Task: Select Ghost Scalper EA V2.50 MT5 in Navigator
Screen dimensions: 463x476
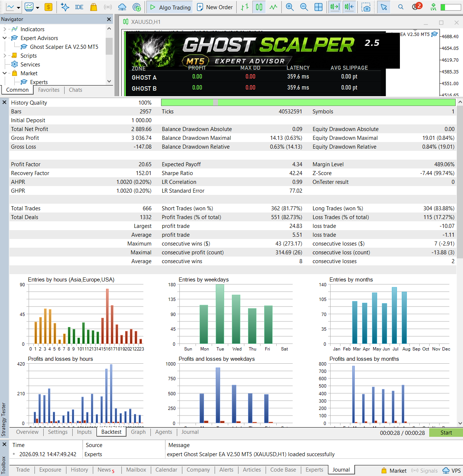Action: (64, 47)
